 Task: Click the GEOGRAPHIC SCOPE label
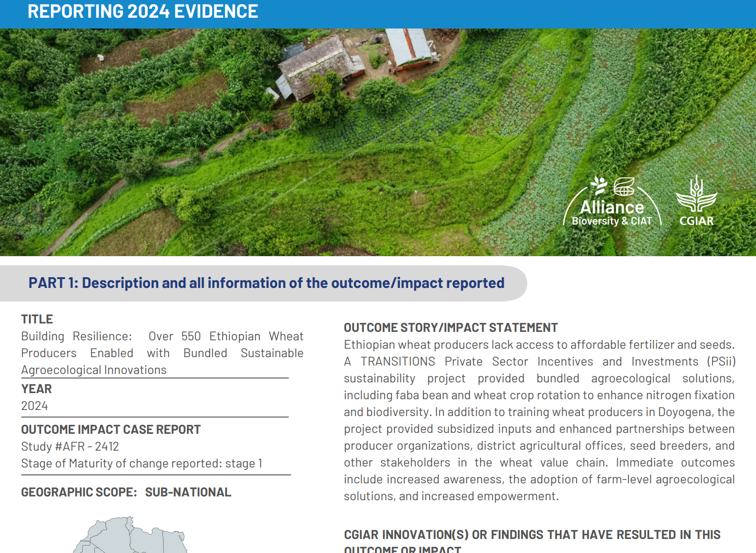(79, 492)
